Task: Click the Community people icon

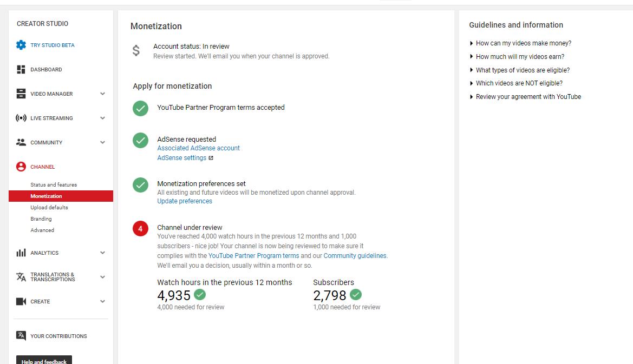Action: coord(21,142)
